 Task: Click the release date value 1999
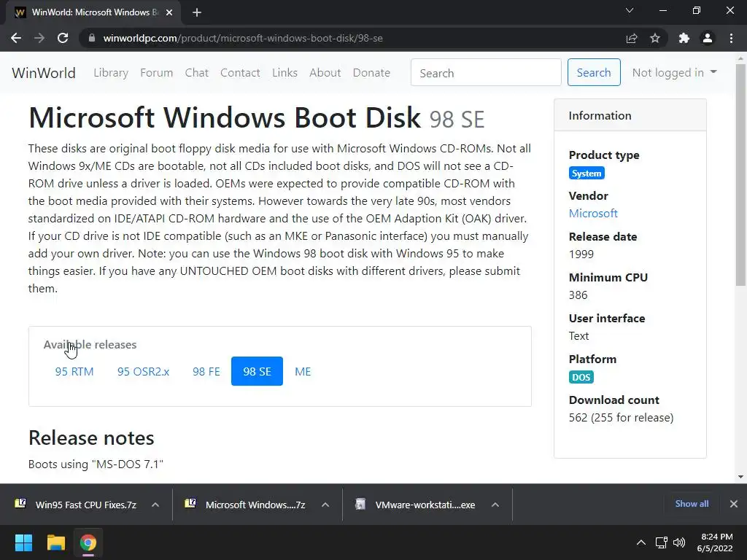(x=581, y=254)
